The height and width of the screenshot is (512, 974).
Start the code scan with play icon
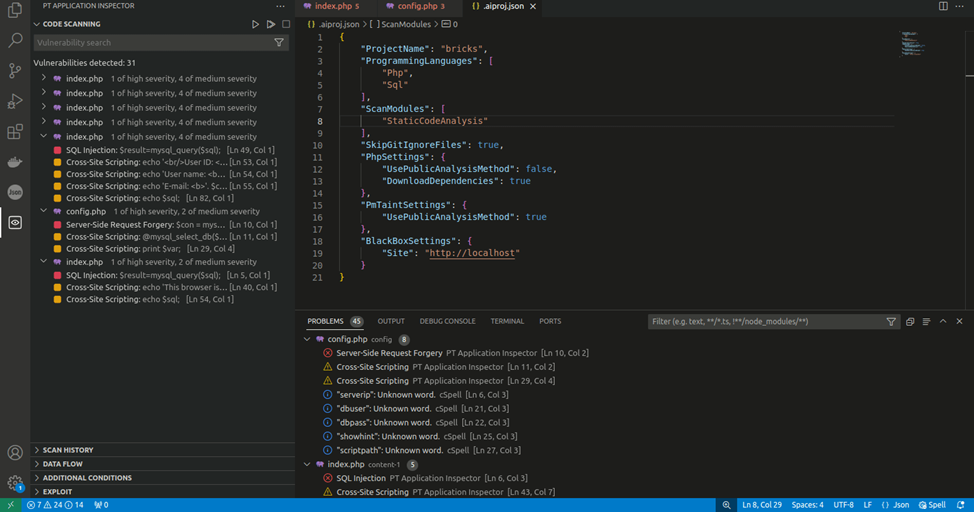click(x=256, y=24)
